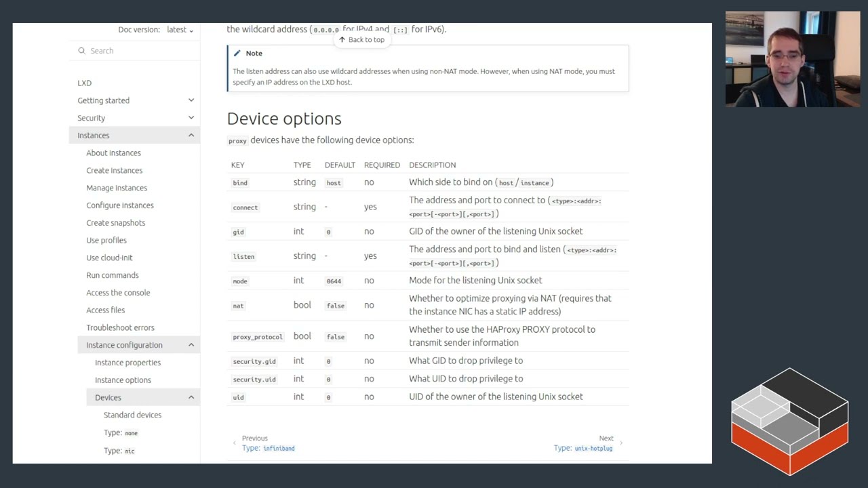The height and width of the screenshot is (488, 868).
Task: Open previous page Type: infiniband
Action: pos(269,448)
